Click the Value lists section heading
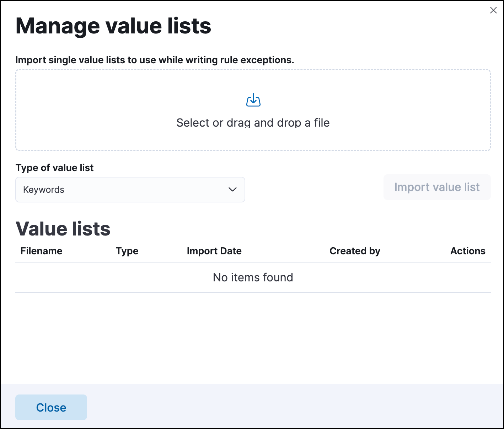 [x=63, y=228]
